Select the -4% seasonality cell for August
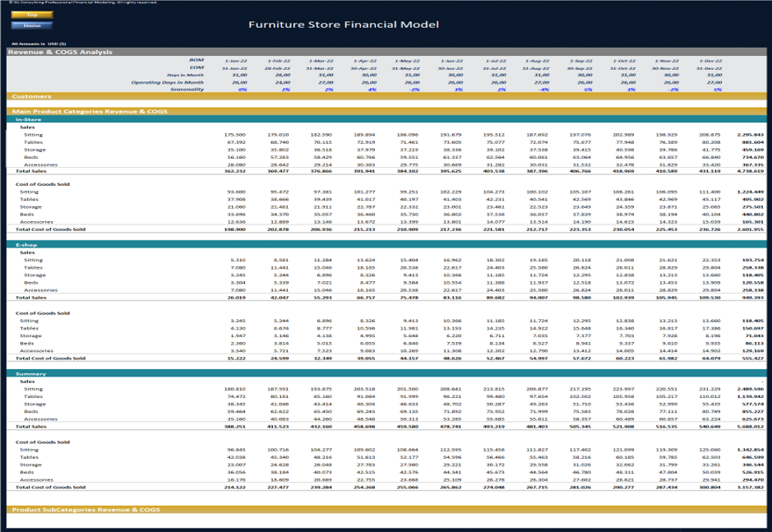 [x=543, y=90]
